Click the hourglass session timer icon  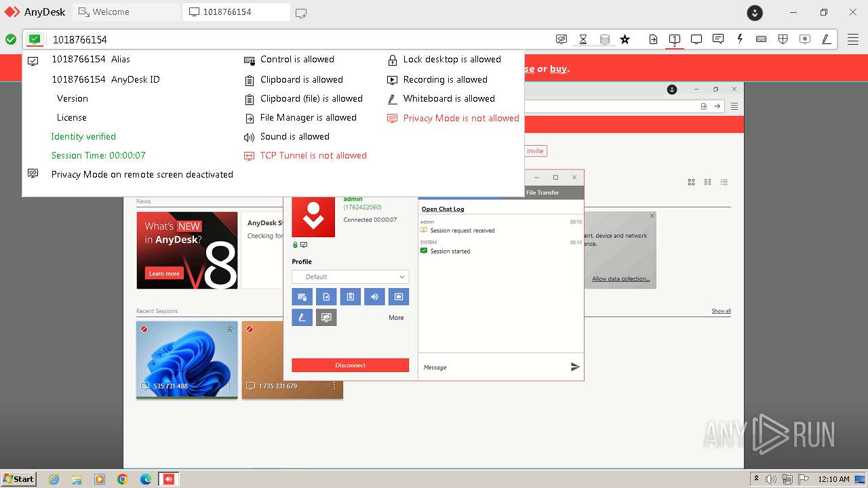click(583, 39)
